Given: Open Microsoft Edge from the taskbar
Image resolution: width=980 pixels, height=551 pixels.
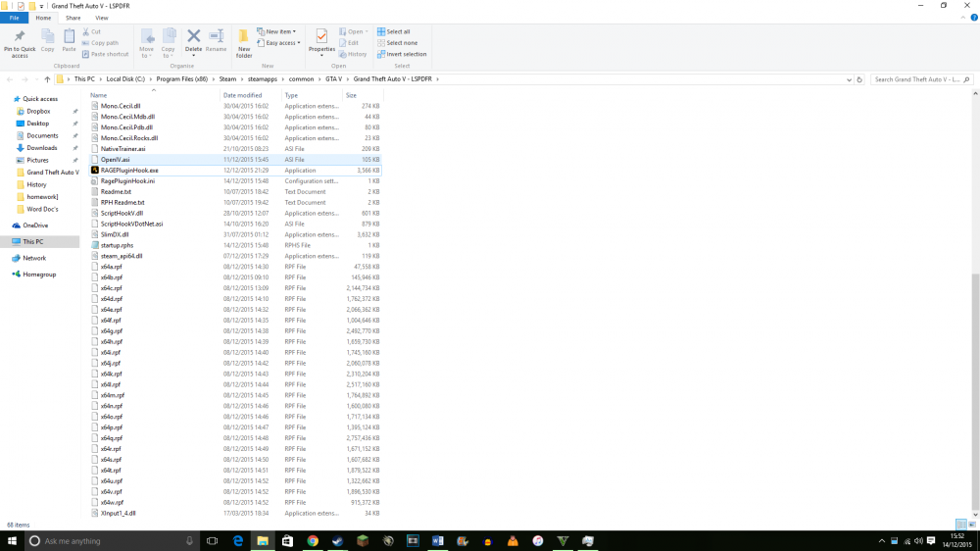Looking at the screenshot, I should 237,541.
